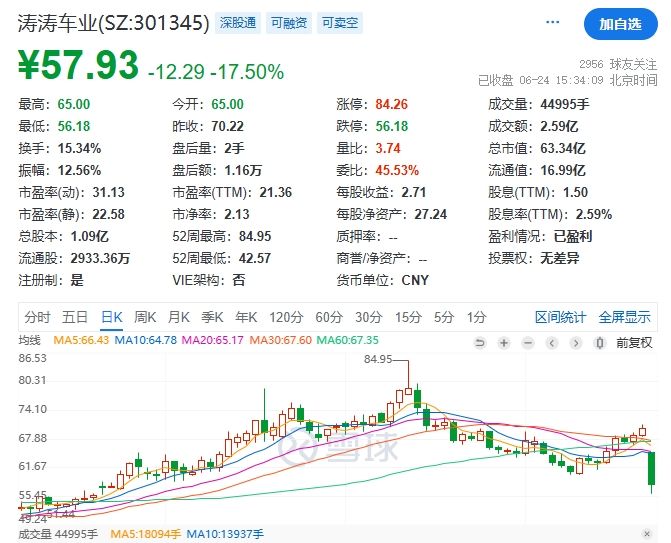Click the 每股净资产 value 27.24

(x=431, y=214)
